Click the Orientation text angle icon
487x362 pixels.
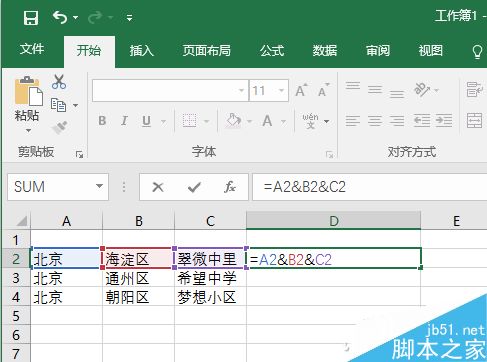point(422,90)
